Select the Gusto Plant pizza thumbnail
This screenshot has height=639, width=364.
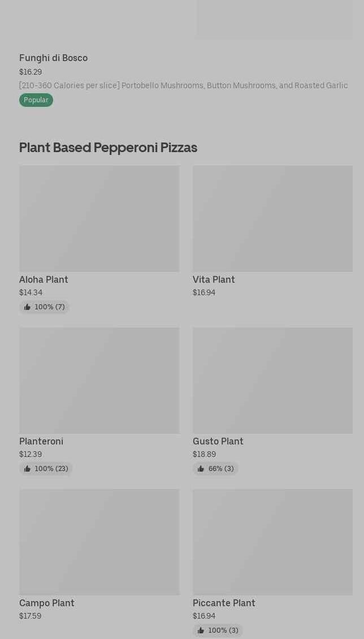click(272, 380)
